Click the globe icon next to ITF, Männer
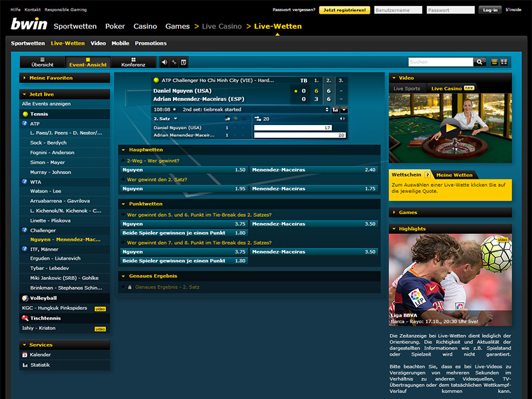Viewport: 532px width, 399px height. click(x=25, y=249)
